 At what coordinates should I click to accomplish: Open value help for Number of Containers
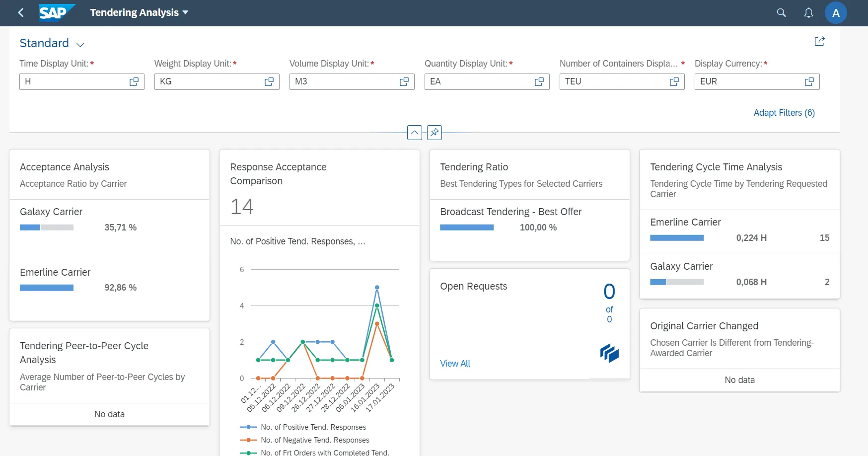click(674, 81)
